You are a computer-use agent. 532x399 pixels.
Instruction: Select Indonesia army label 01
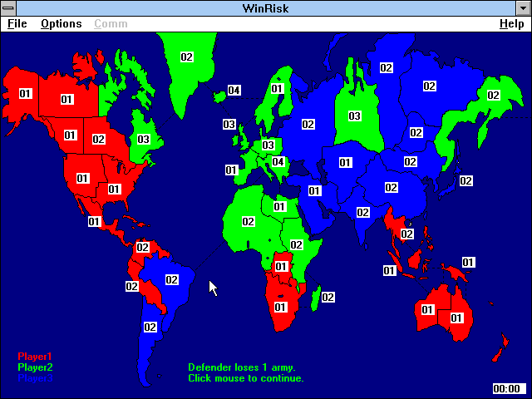(x=390, y=270)
